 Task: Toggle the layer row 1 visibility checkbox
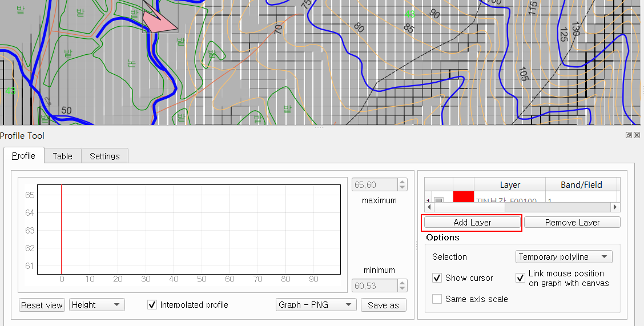pyautogui.click(x=438, y=200)
